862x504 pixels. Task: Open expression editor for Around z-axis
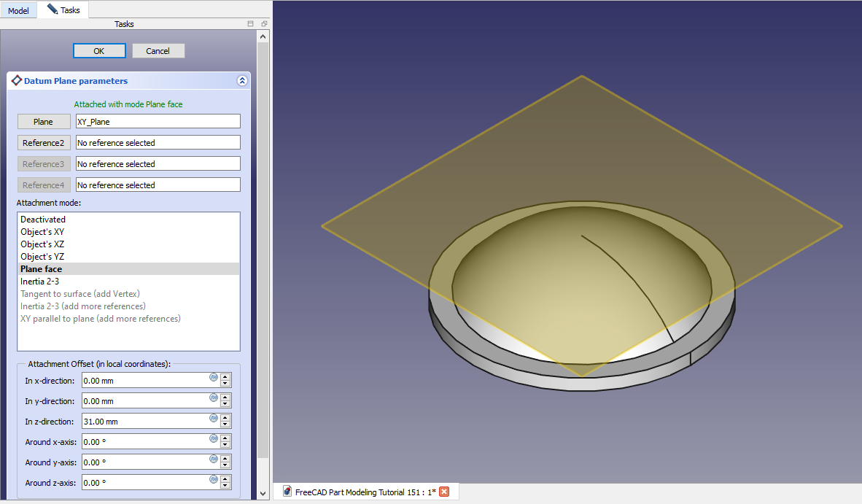(214, 479)
